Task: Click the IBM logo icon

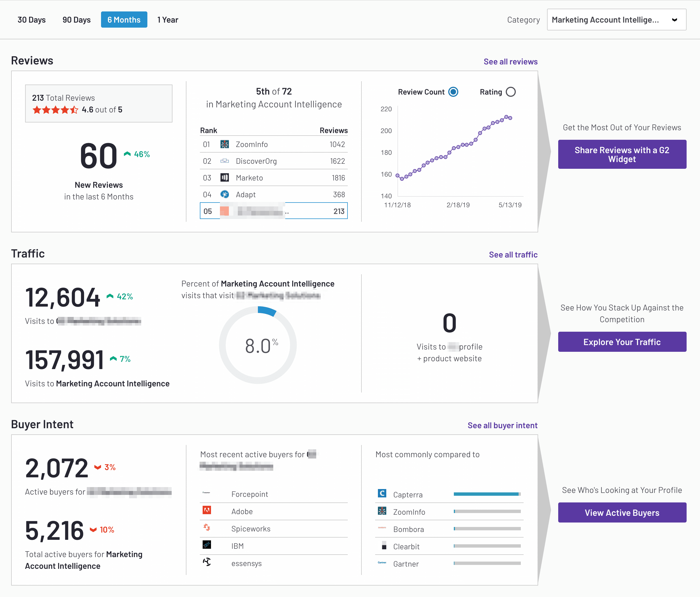Action: coord(207,545)
